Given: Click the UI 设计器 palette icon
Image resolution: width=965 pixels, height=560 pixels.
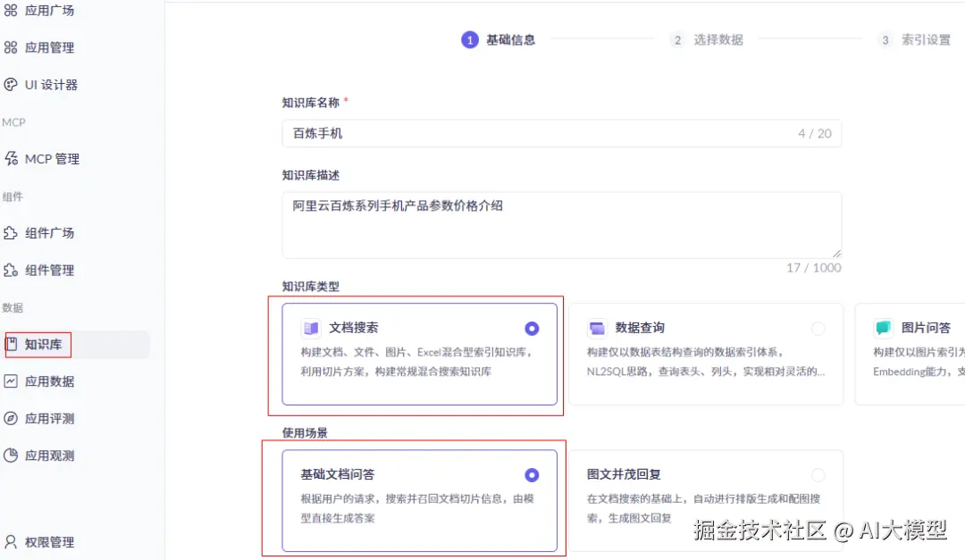Looking at the screenshot, I should (x=11, y=84).
